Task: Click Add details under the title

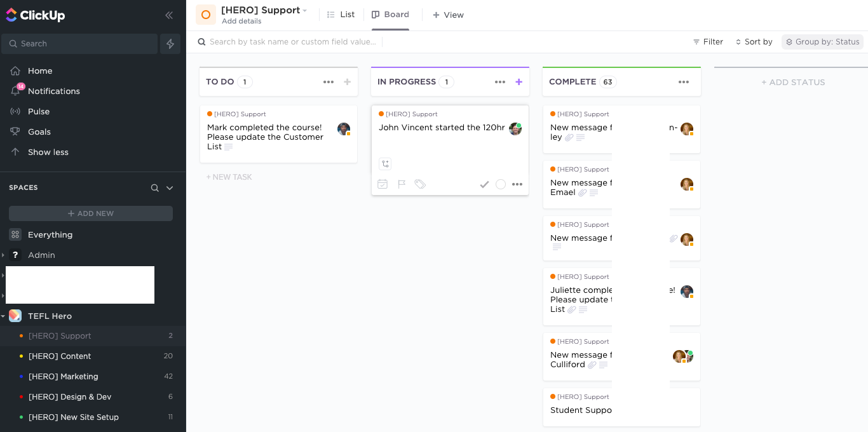Action: [x=241, y=22]
